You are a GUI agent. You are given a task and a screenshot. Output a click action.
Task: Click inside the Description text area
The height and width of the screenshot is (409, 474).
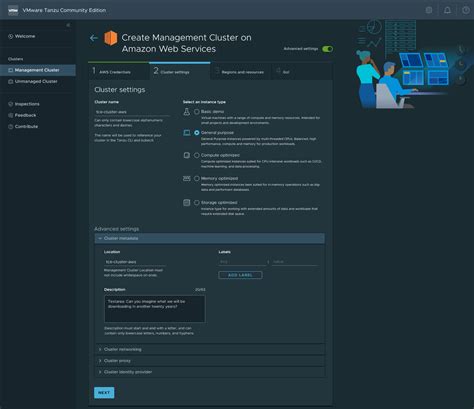(155, 309)
